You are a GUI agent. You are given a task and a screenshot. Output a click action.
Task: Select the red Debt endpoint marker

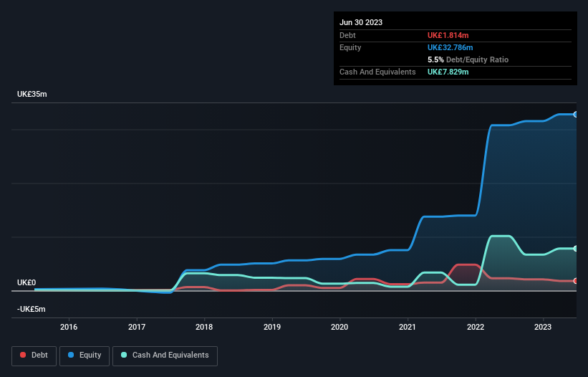tap(576, 281)
